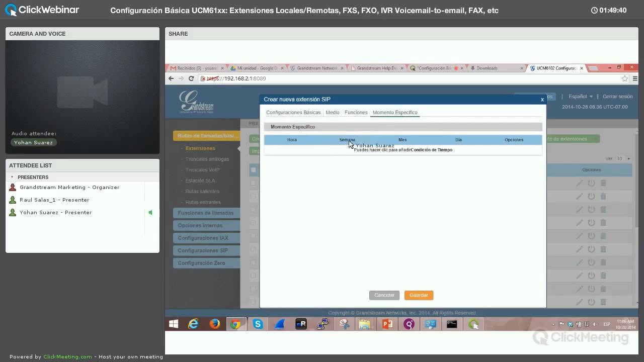Click the Condición de Tiempo link
Screen dimensions: 644x362
pyautogui.click(x=431, y=150)
